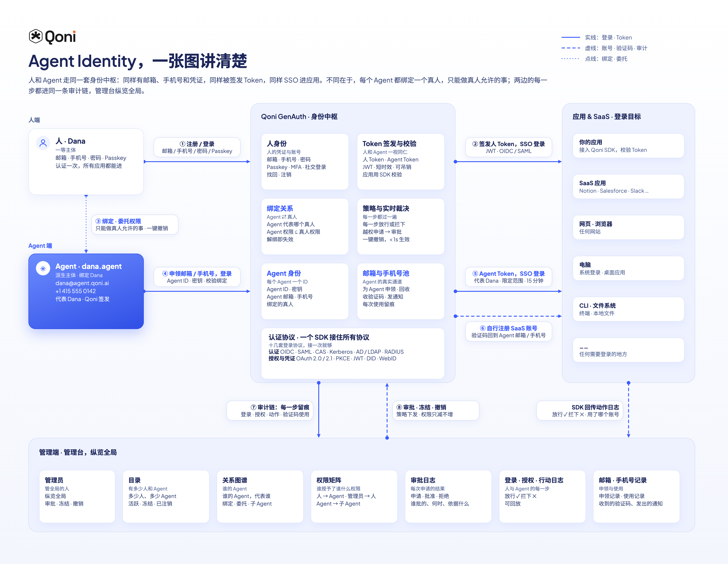Click the +1 415 555 0142 phone number
Image resolution: width=728 pixels, height=564 pixels.
click(x=76, y=291)
